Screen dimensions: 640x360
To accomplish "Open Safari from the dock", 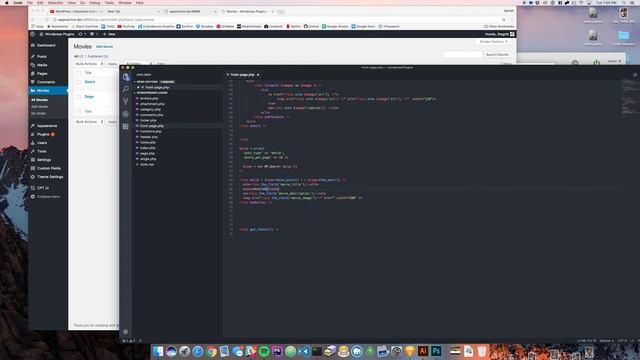I will click(198, 351).
